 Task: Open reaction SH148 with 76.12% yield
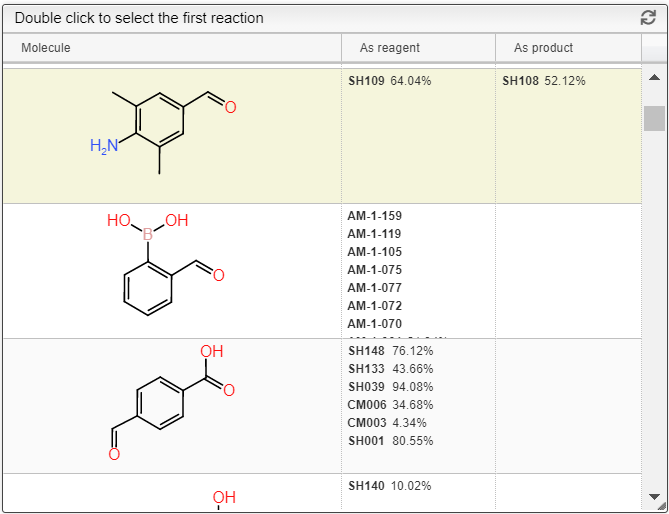click(390, 351)
